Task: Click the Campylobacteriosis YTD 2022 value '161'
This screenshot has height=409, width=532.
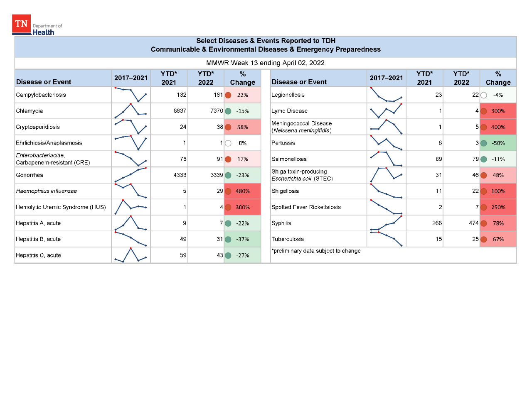Action: (219, 95)
